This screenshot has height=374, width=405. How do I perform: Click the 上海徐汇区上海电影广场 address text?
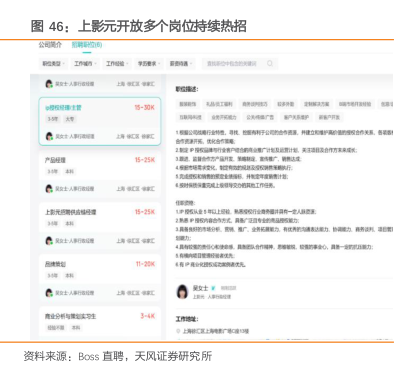[216, 331]
